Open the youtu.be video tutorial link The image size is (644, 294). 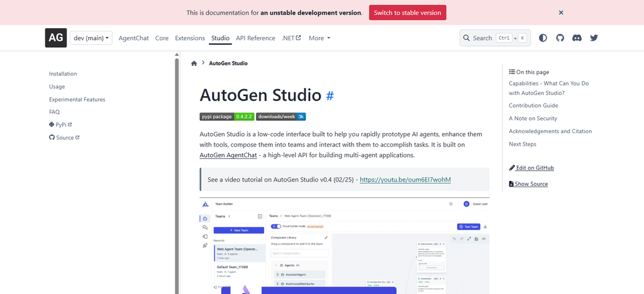[x=406, y=180]
